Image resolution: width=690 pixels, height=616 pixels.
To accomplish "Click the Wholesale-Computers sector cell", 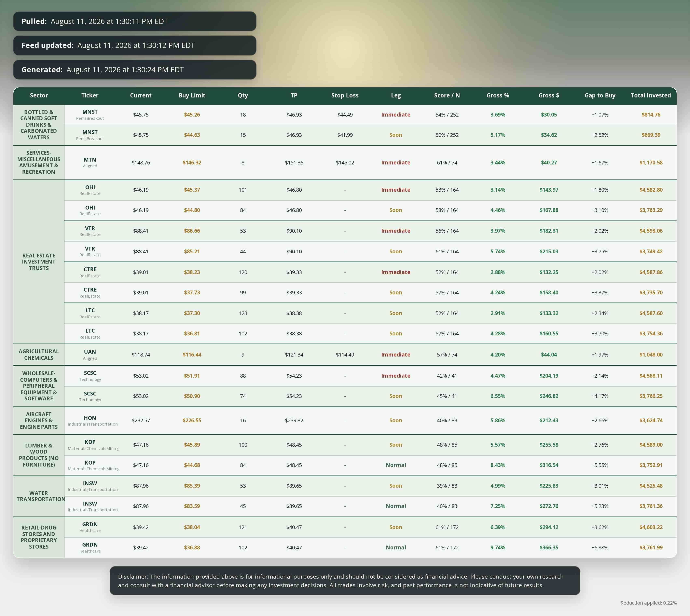I will (x=39, y=386).
